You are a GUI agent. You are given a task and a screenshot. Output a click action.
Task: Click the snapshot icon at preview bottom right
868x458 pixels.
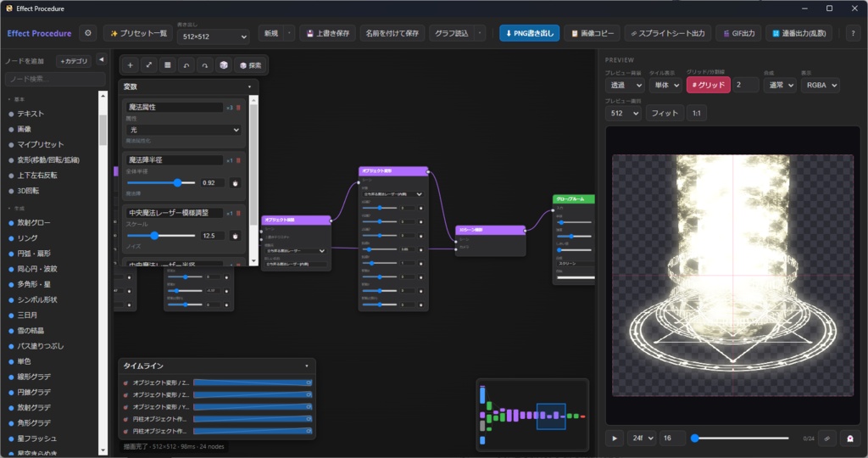coord(850,438)
